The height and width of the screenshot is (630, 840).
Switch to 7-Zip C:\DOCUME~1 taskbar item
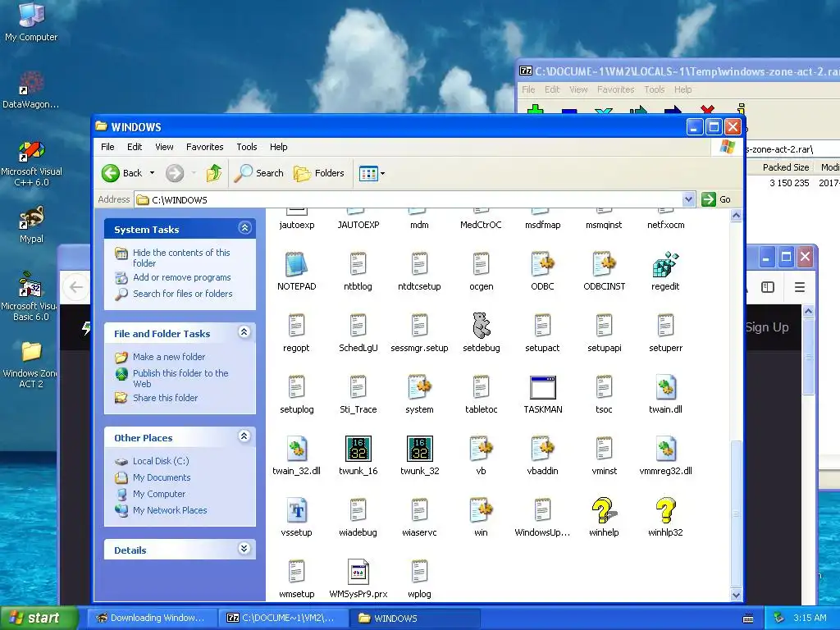[x=282, y=618]
